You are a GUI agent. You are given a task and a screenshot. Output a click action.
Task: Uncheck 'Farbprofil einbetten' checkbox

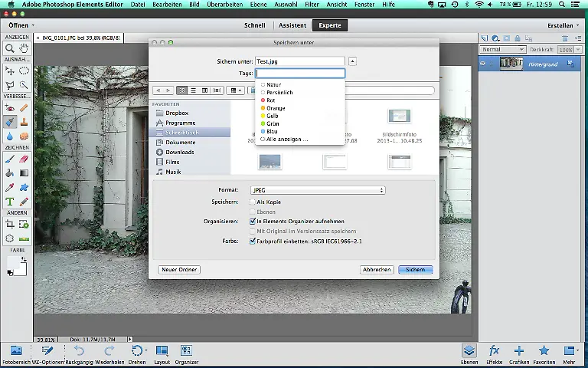(x=253, y=241)
